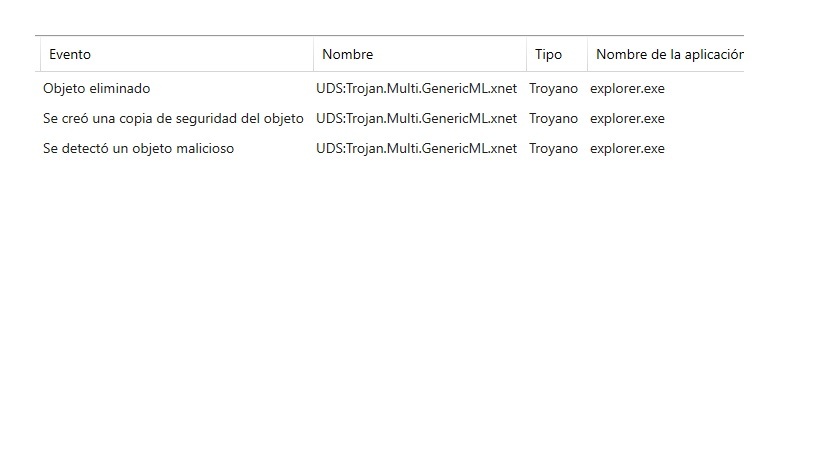Click the Tipo column header
Screen dimensions: 819x460
tap(548, 55)
